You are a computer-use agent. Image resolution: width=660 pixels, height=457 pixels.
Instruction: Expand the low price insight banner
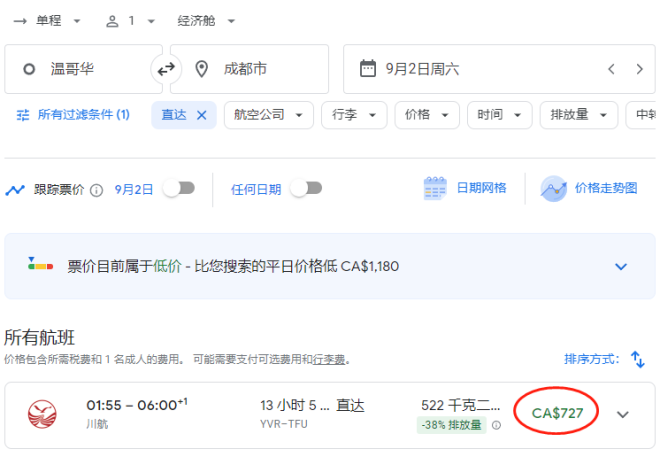click(x=620, y=266)
